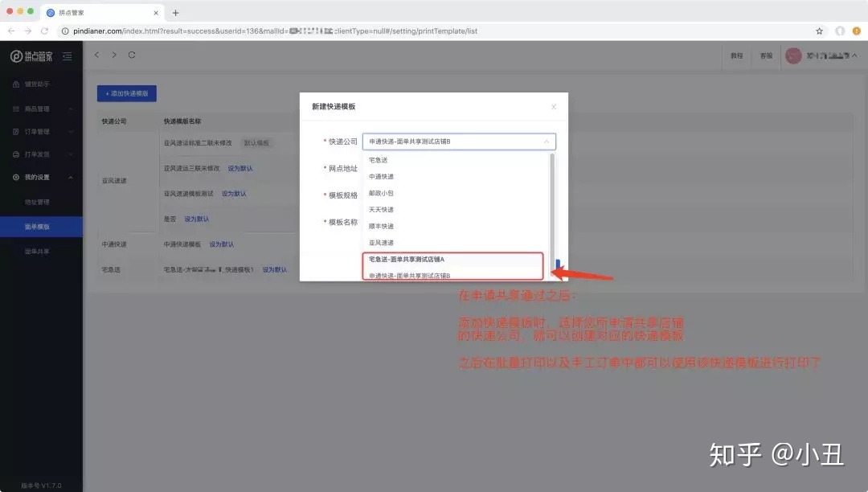Screen dimensions: 868x492
Task: Choose 亚风速递 from the courier list
Action: coord(456,243)
